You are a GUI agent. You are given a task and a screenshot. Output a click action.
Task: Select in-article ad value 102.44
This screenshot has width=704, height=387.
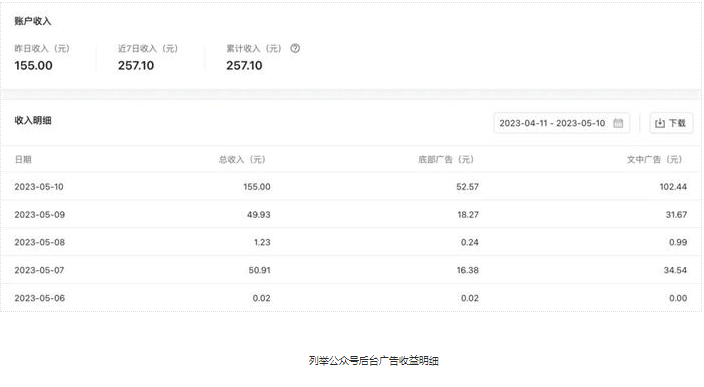click(x=673, y=187)
